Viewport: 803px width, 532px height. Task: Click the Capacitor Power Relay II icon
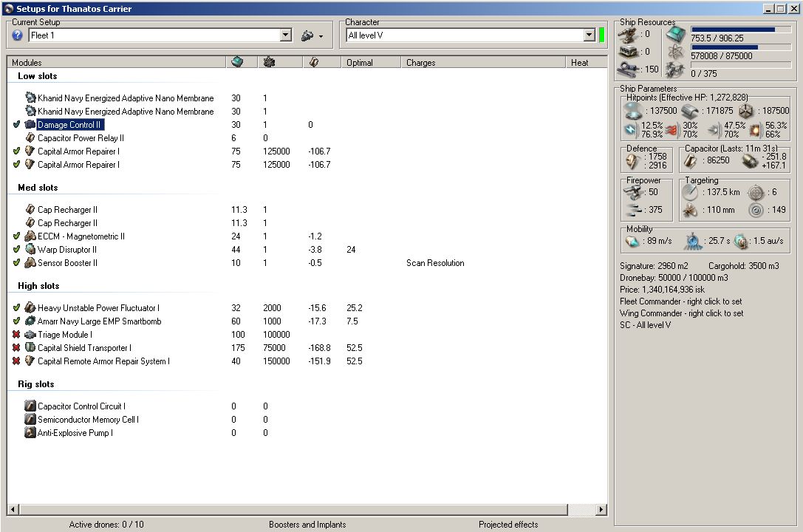coord(30,137)
